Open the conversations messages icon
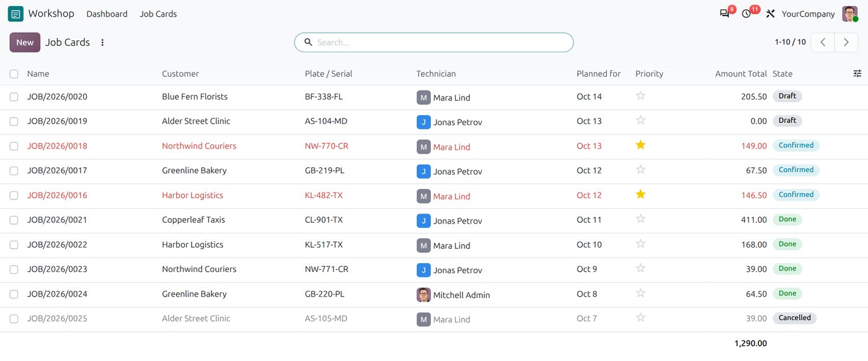Screen dimensions: 868x361 click(x=724, y=14)
